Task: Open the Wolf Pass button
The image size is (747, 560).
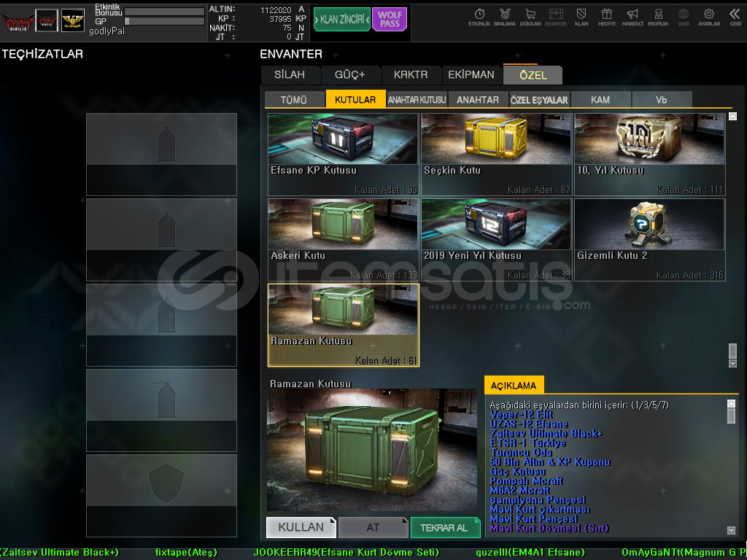Action: [390, 19]
